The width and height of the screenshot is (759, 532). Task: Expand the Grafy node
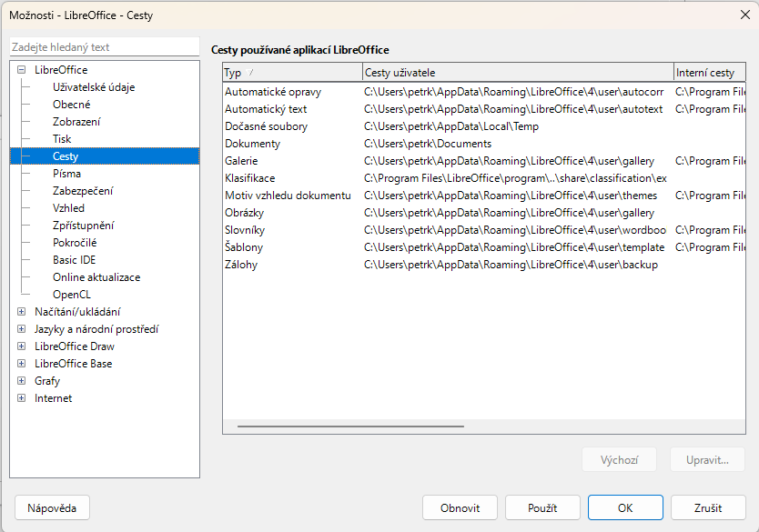tap(21, 381)
